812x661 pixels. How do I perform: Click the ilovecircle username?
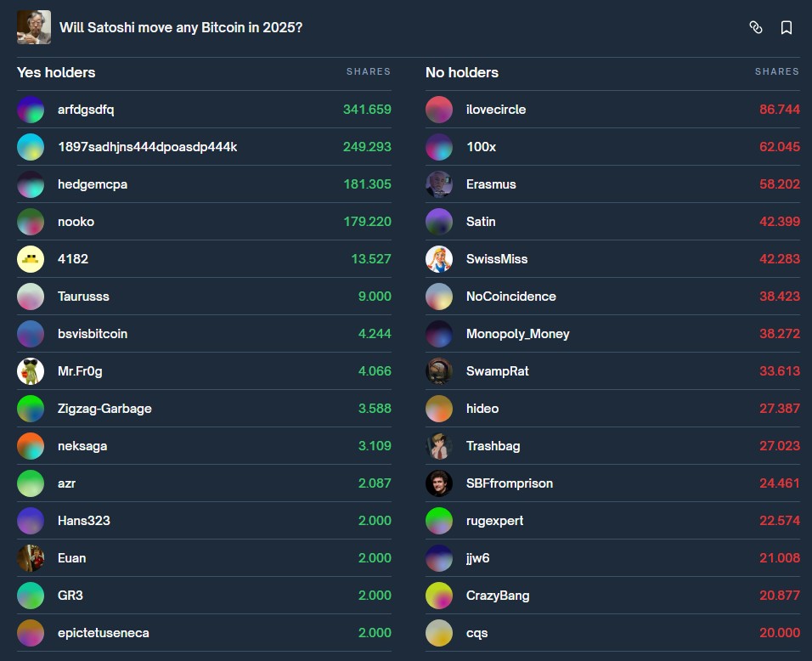496,110
